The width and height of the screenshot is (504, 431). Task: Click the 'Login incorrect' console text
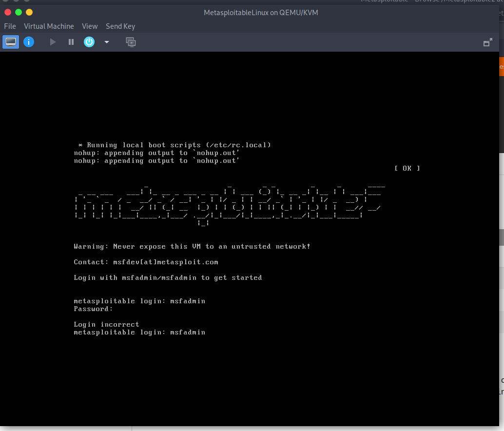pos(106,324)
